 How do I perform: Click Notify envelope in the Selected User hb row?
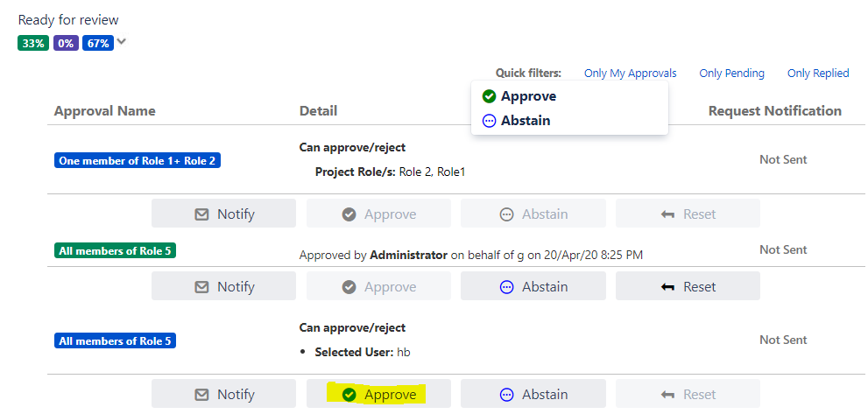(x=201, y=395)
